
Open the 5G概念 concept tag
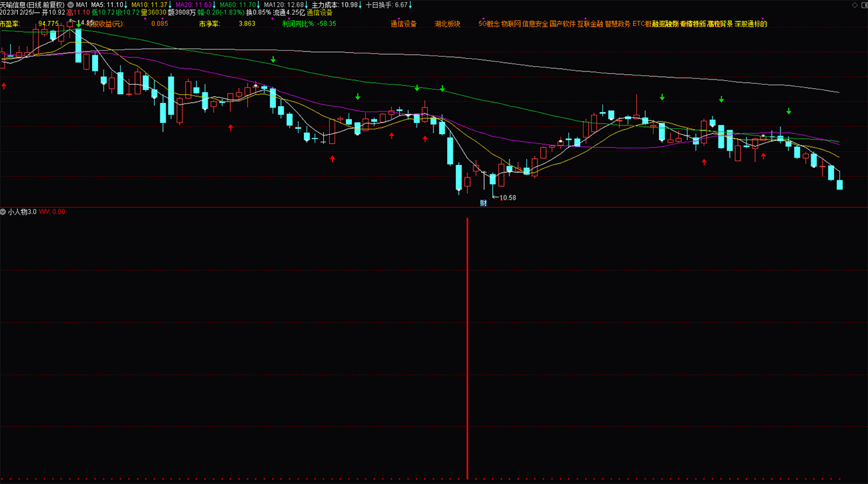[489, 23]
